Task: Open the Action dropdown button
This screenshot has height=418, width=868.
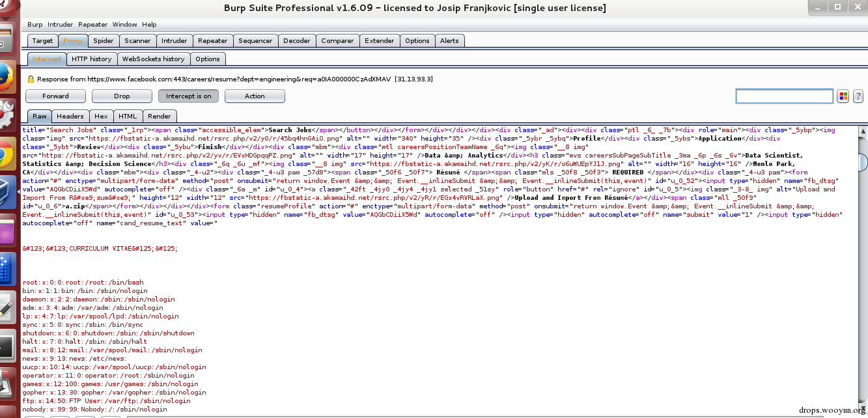Action: 255,96
